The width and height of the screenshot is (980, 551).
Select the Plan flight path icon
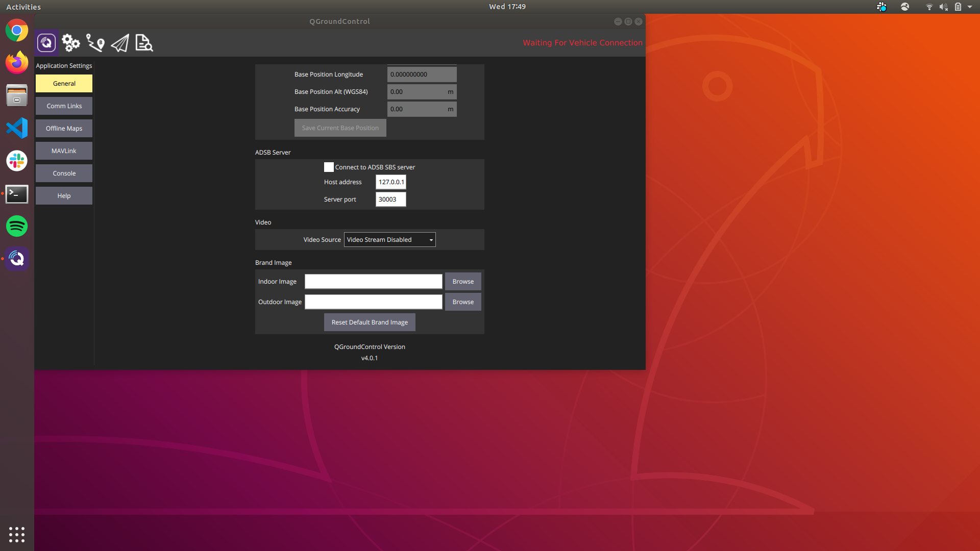[x=95, y=43]
